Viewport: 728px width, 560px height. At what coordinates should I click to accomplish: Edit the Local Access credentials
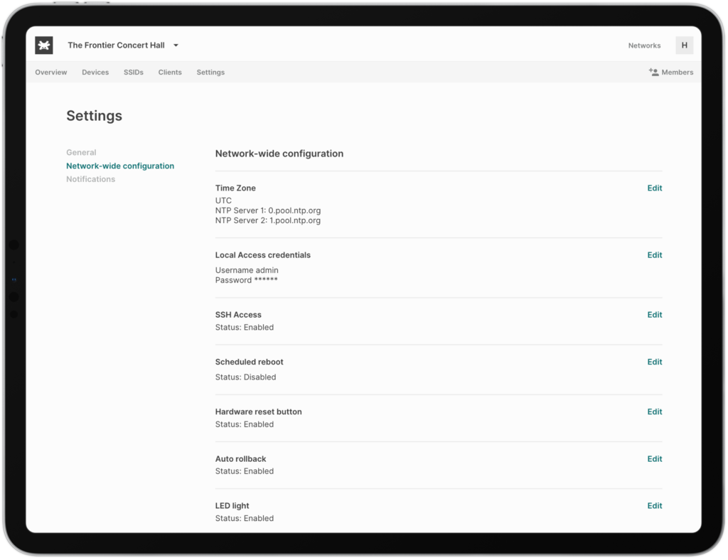coord(653,254)
